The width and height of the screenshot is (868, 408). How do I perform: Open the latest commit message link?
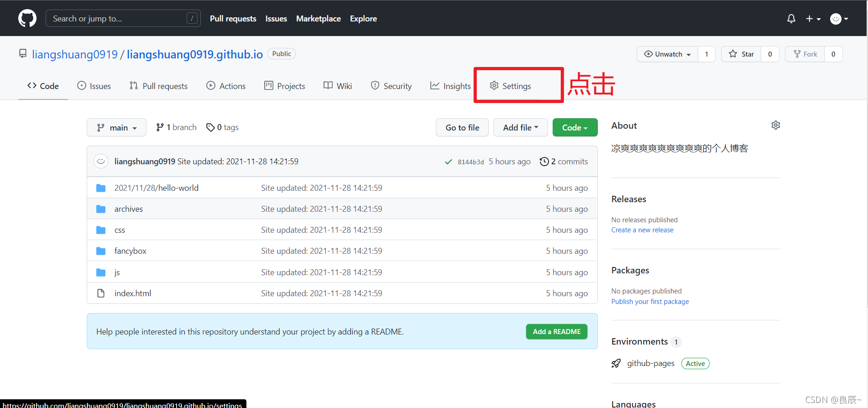[x=238, y=162]
